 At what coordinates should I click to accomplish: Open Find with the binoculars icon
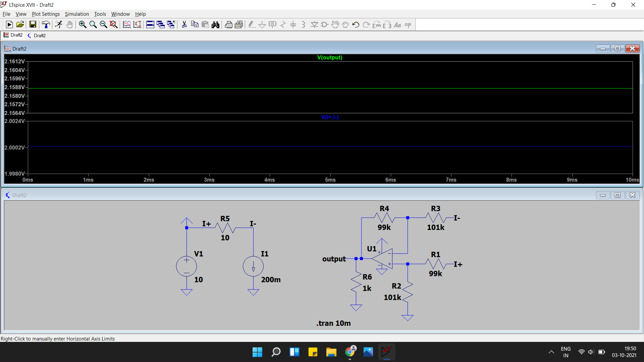[215, 24]
